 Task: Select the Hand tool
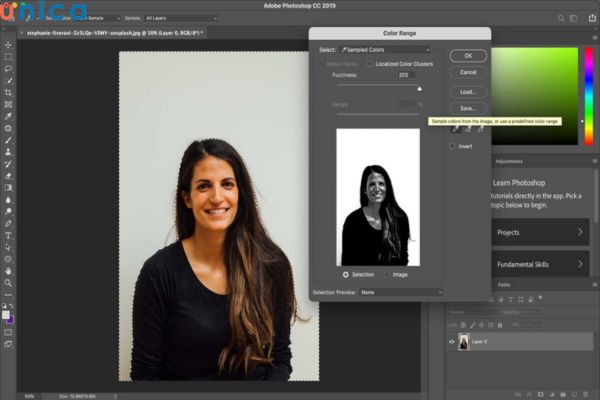click(x=8, y=271)
